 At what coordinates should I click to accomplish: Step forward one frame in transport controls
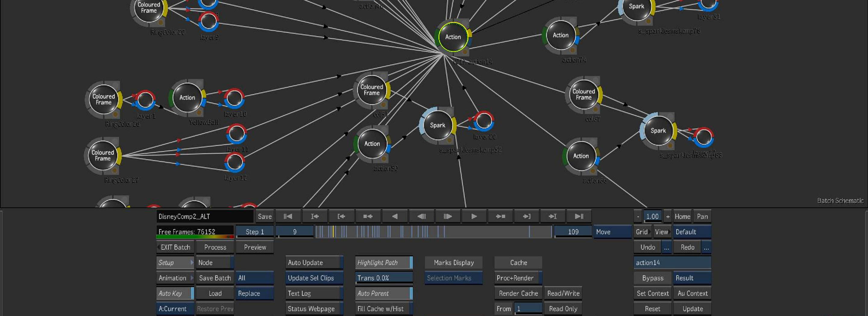point(448,216)
